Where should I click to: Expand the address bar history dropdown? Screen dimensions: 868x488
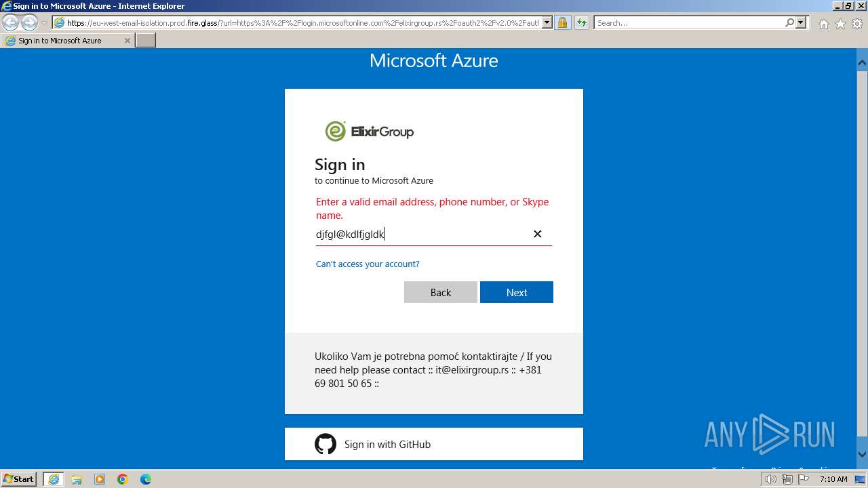click(x=547, y=23)
